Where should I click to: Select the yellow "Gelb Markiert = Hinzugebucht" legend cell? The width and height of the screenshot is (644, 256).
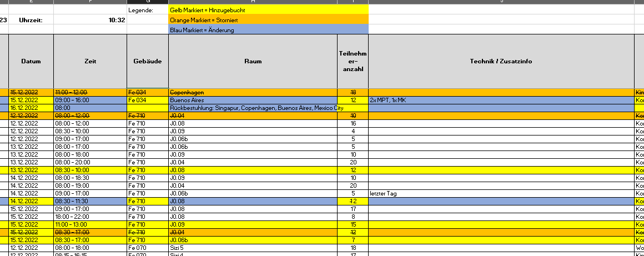pyautogui.click(x=268, y=10)
